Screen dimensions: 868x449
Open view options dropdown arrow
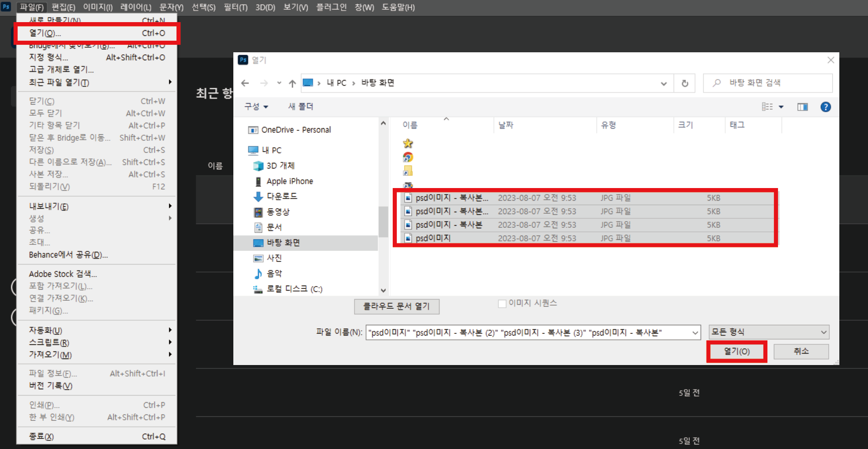(781, 107)
